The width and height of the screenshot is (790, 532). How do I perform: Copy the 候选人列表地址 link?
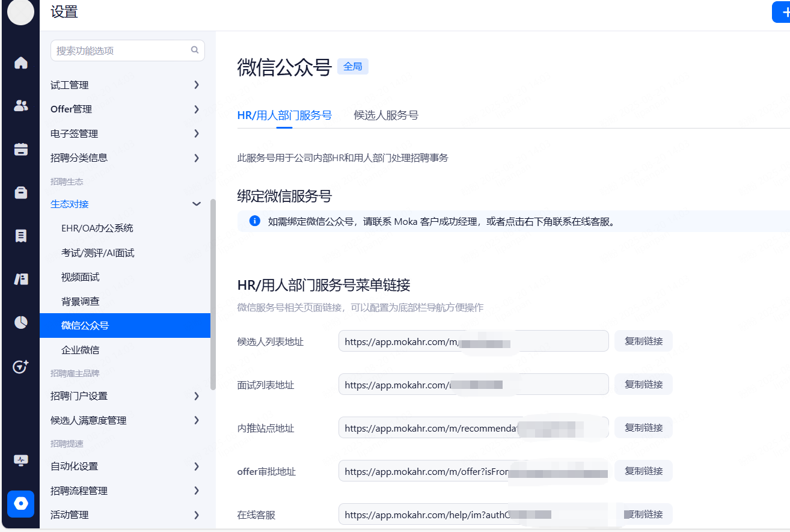(x=643, y=341)
